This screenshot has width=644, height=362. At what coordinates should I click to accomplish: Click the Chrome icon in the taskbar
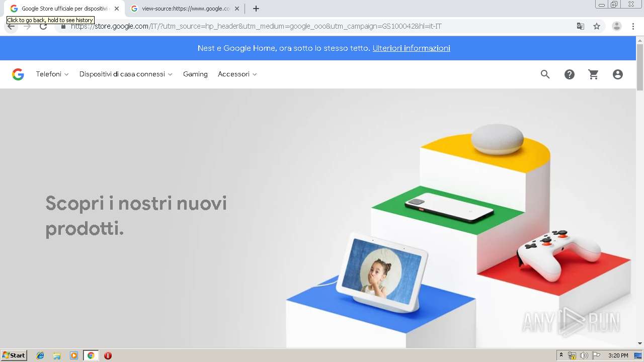click(91, 355)
